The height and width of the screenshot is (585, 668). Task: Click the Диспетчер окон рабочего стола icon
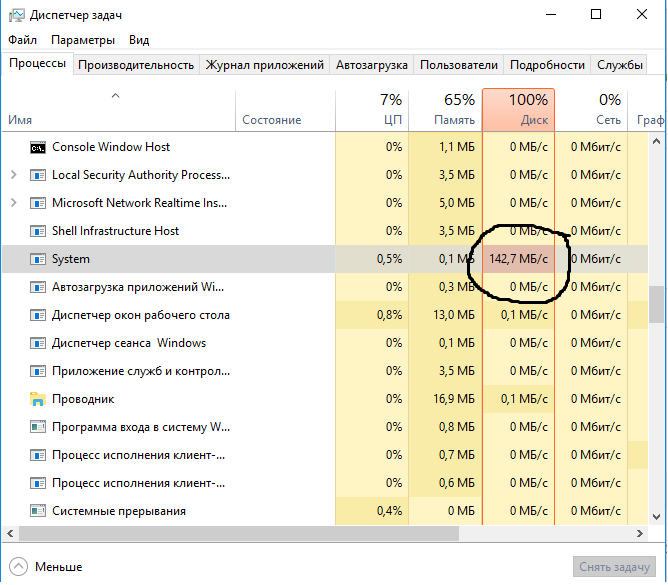(x=38, y=315)
